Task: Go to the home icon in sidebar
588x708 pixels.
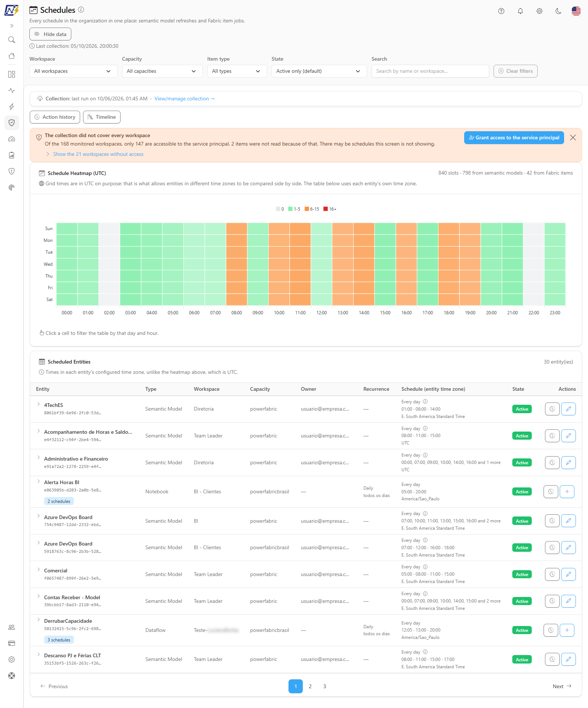Action: tap(11, 56)
